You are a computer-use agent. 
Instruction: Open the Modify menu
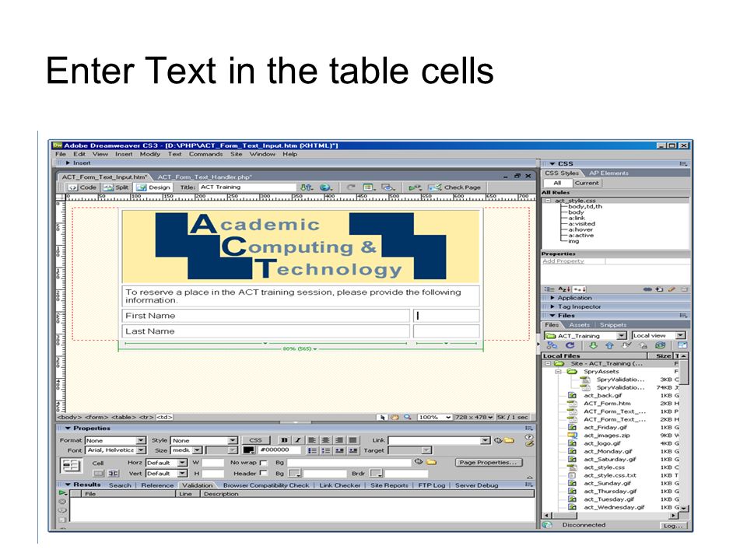(150, 154)
